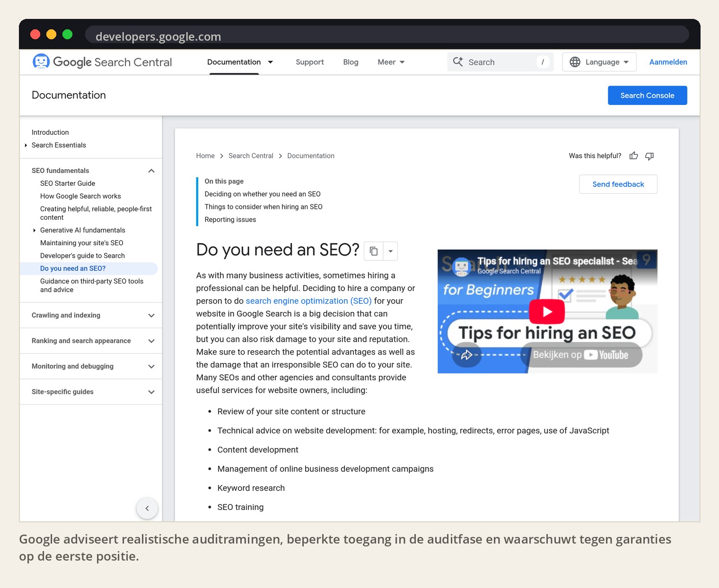Open SEO Starter Guide page
The height and width of the screenshot is (588, 719).
click(x=68, y=183)
